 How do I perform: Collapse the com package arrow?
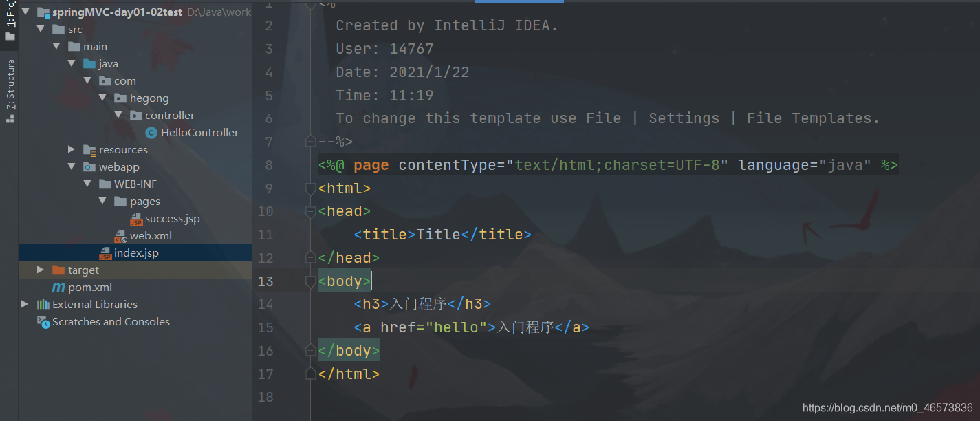[x=87, y=81]
